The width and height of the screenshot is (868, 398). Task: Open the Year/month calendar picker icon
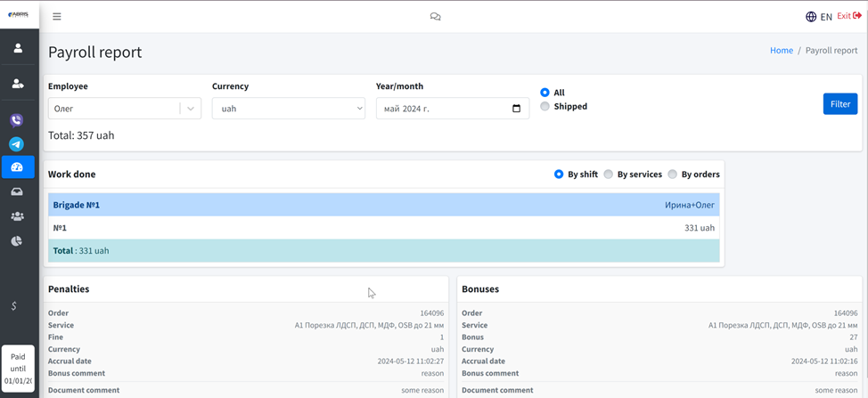pyautogui.click(x=516, y=109)
